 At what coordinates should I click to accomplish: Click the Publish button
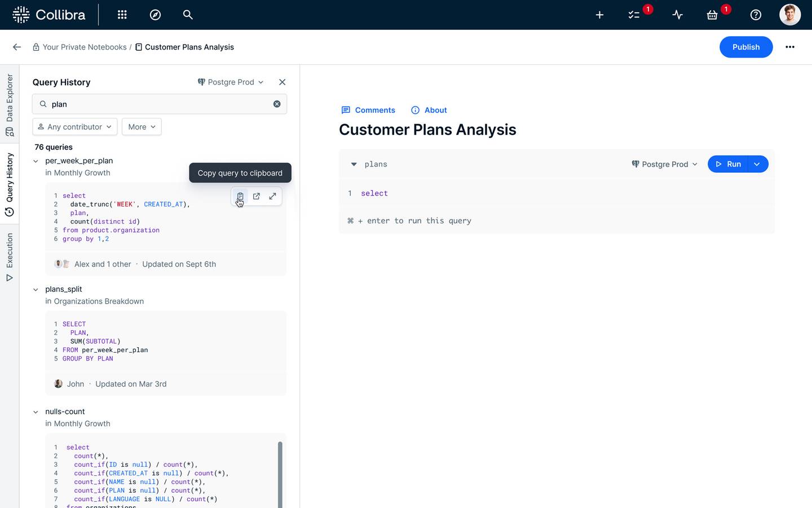point(745,47)
